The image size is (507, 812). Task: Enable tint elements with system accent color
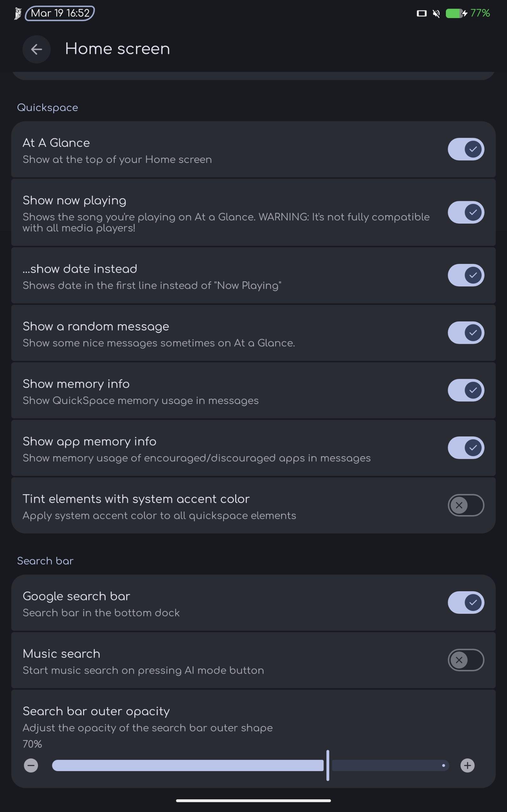(x=465, y=505)
